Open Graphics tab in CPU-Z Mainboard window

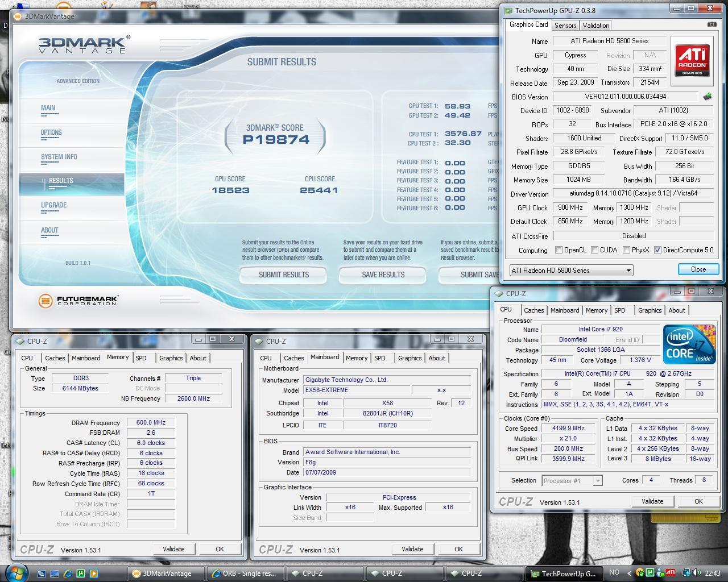pos(409,358)
